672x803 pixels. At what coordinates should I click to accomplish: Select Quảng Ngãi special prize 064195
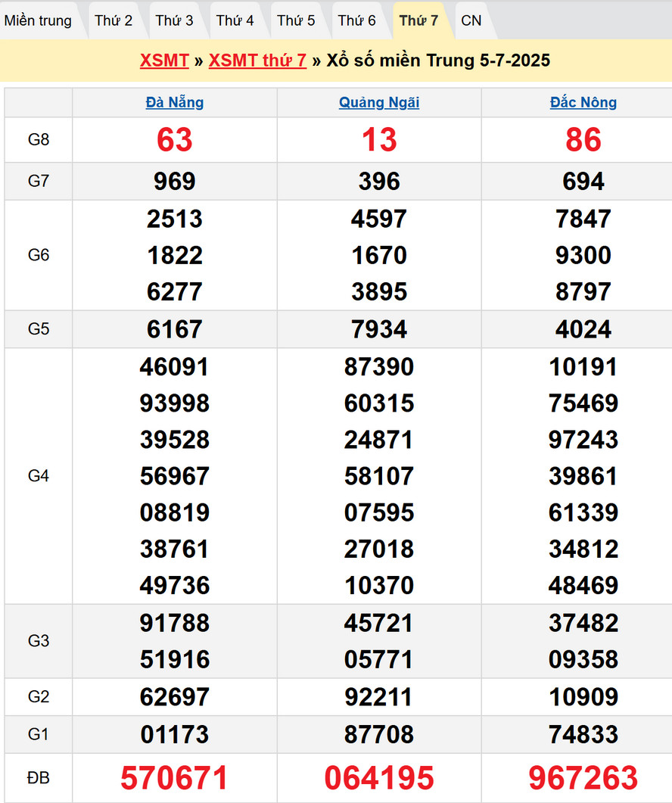pos(379,778)
